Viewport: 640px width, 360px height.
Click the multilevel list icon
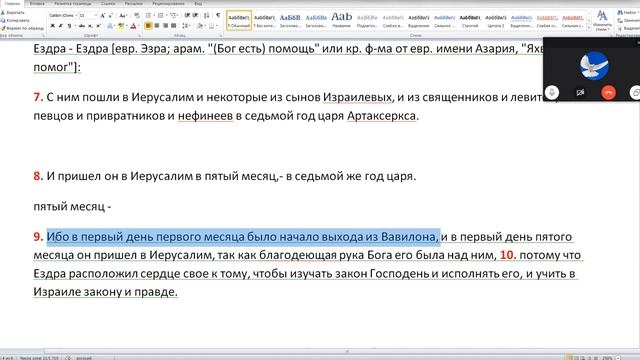pyautogui.click(x=173, y=15)
